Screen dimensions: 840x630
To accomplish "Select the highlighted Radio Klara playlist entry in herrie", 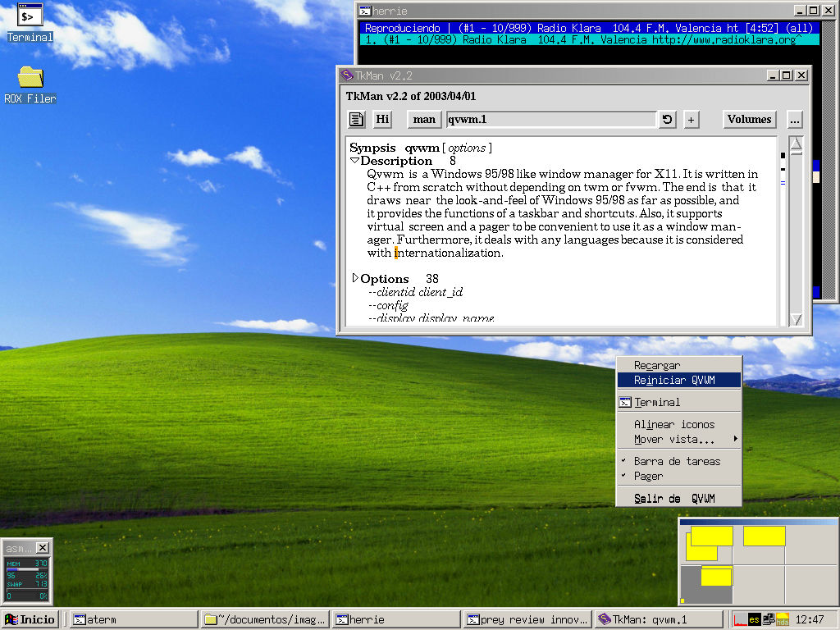I will [589, 39].
